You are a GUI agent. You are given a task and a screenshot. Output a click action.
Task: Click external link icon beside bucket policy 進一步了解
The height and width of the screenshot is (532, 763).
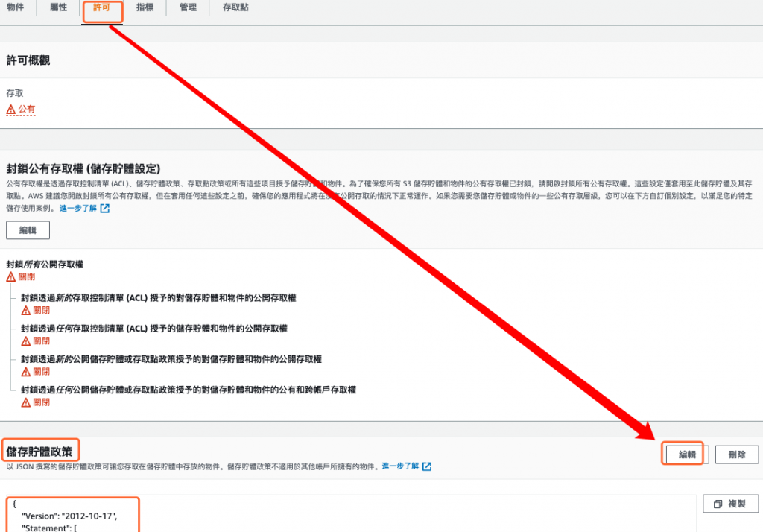point(427,466)
